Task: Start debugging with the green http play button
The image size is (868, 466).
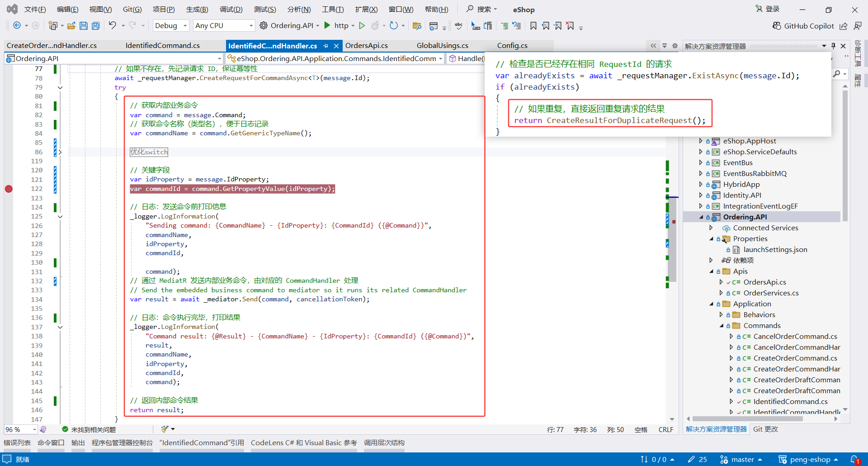Action: tap(328, 26)
